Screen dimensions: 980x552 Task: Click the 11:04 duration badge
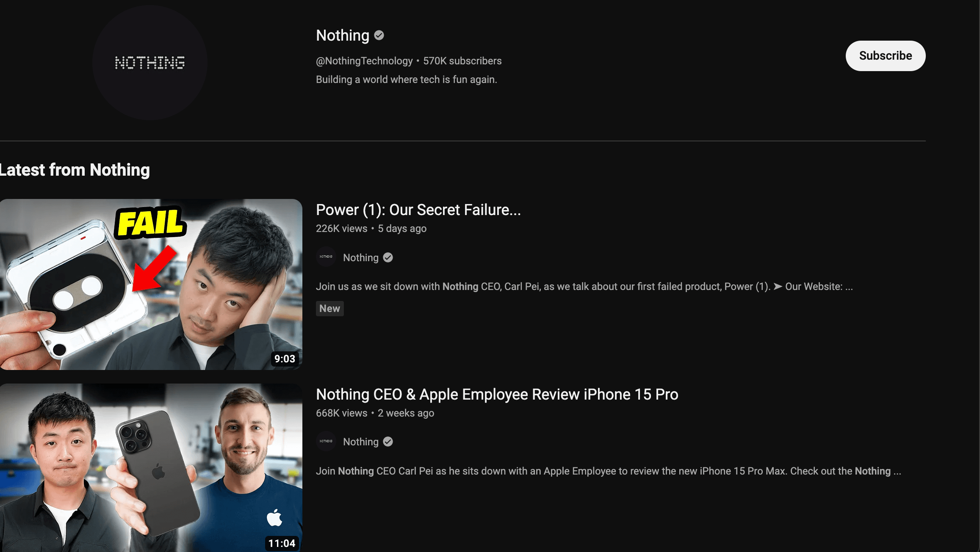pos(282,543)
